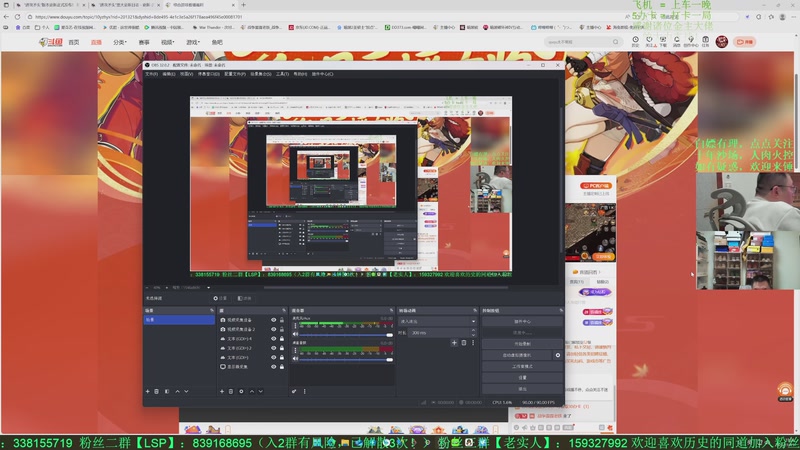Open OBS Edit menu
Screen dimensions: 800x450
[169, 74]
